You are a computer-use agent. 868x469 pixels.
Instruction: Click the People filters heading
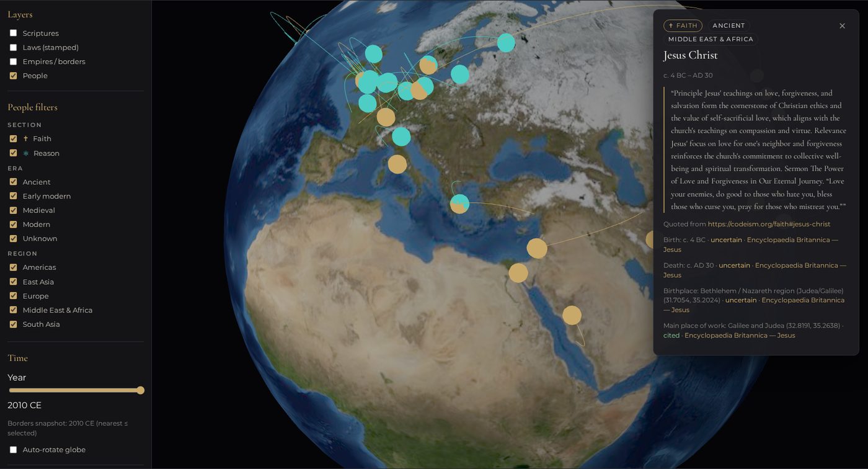click(32, 107)
